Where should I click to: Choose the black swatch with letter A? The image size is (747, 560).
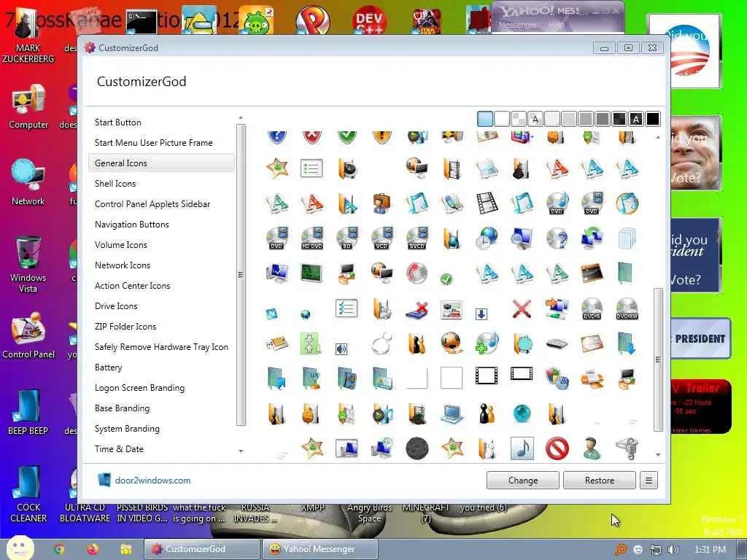click(x=636, y=119)
